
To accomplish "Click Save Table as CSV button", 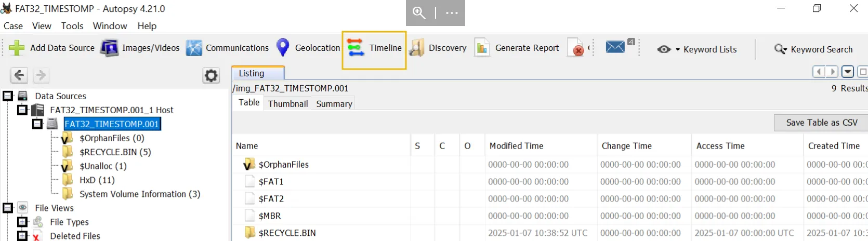I will pos(821,123).
